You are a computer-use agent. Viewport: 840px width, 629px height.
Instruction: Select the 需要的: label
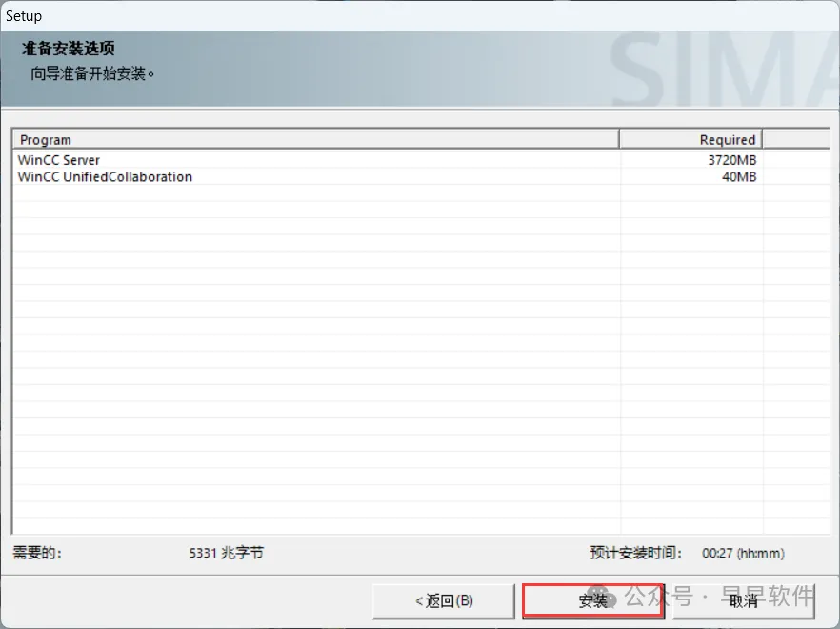point(37,553)
